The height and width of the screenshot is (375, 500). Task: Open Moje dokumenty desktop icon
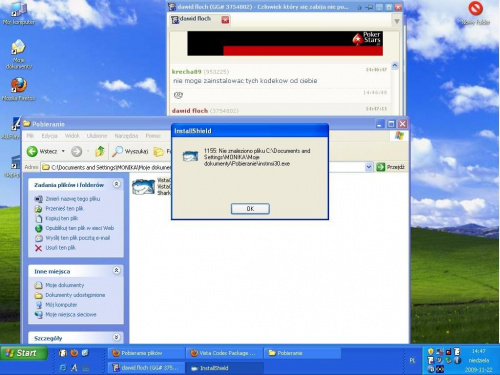tap(19, 54)
